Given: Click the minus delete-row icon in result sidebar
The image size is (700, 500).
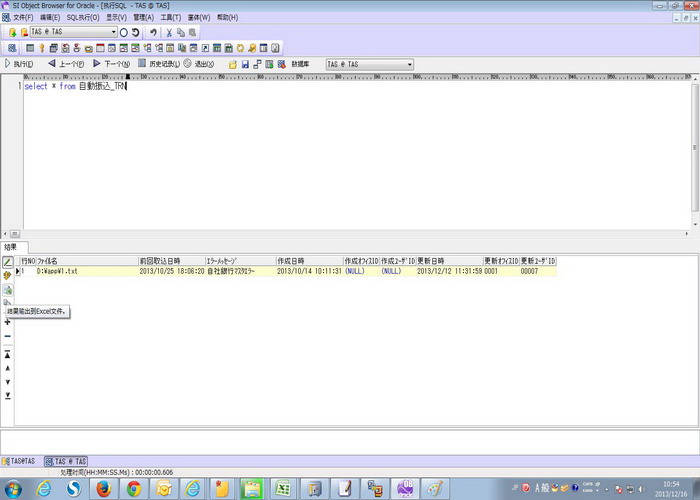Looking at the screenshot, I should point(7,336).
